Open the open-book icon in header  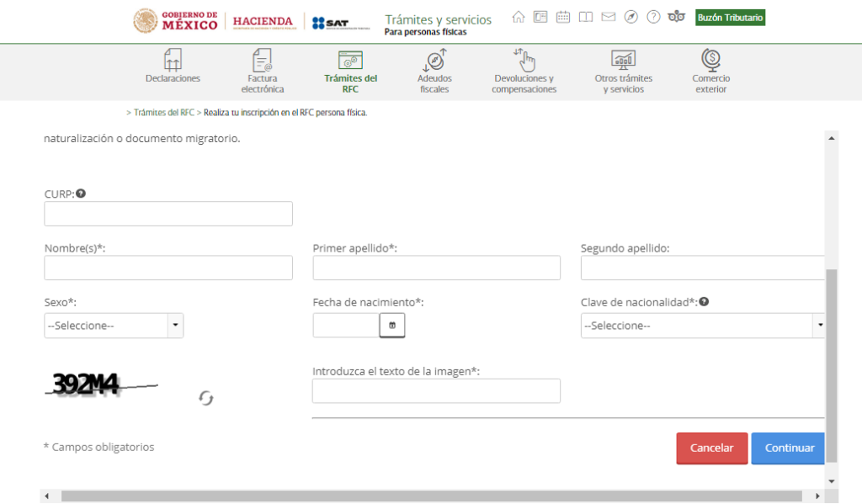[586, 17]
